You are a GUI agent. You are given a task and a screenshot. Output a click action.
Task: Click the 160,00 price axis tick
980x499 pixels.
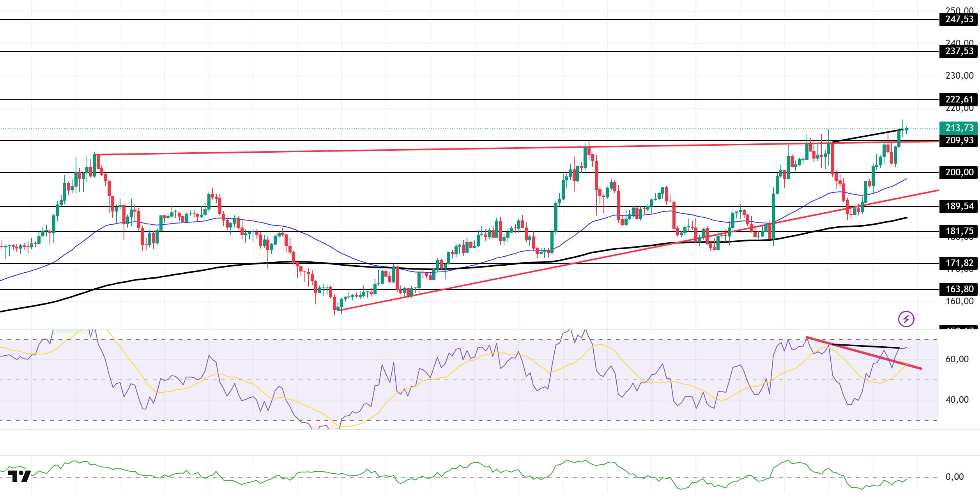click(959, 301)
